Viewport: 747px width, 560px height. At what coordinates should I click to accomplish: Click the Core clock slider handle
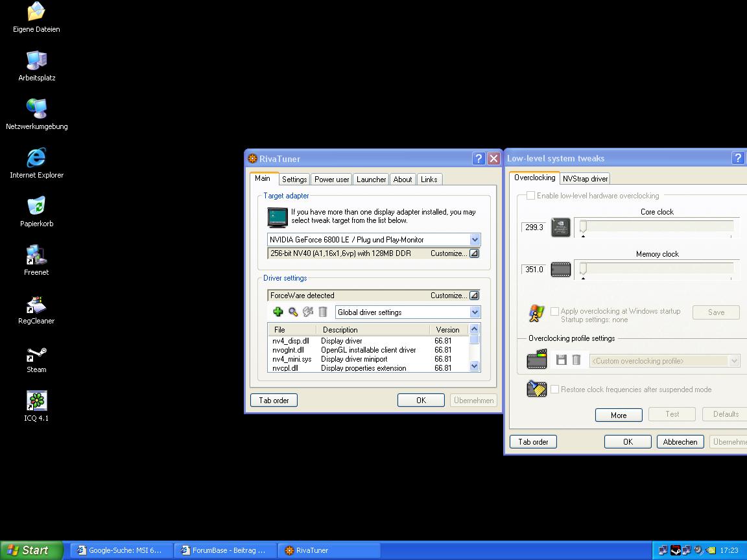[583, 227]
